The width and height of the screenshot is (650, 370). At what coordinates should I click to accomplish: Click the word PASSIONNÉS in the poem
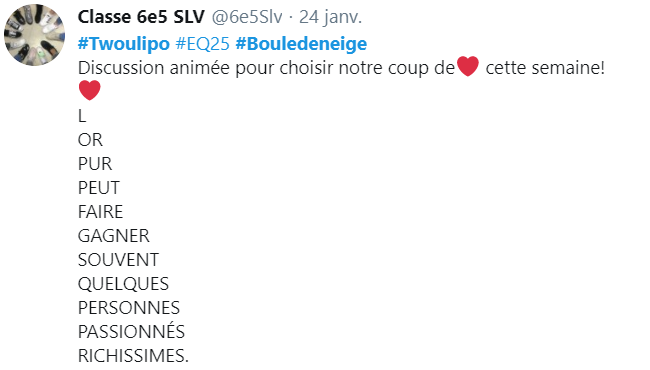(131, 332)
